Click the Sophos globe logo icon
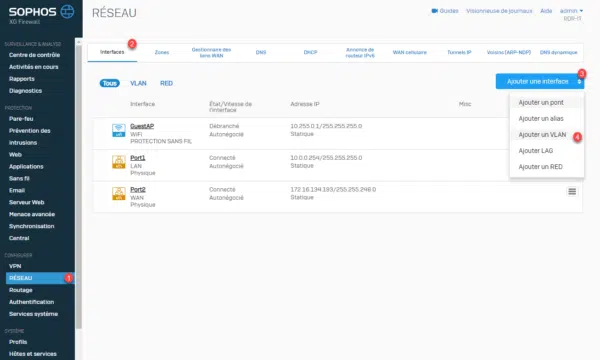This screenshot has height=360, width=600. [67, 11]
